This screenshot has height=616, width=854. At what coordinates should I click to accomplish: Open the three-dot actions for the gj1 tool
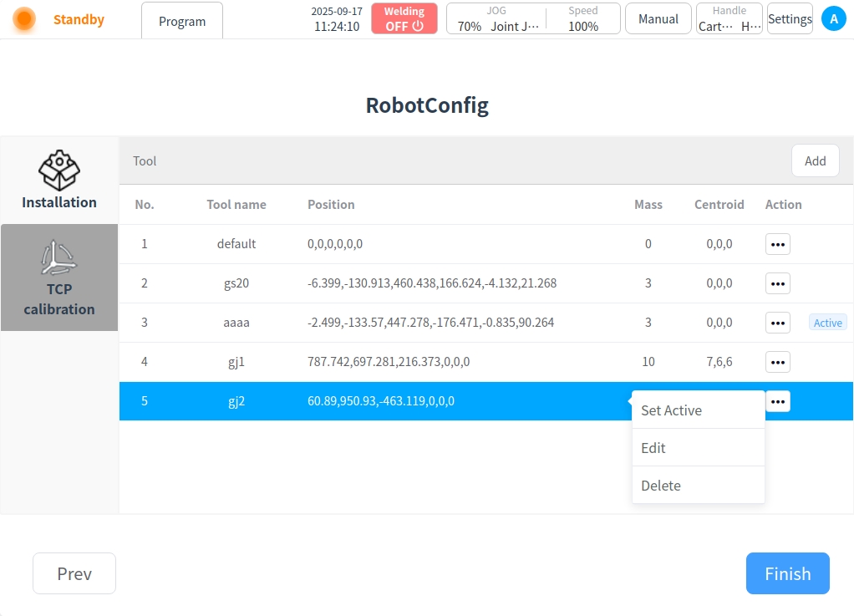777,362
